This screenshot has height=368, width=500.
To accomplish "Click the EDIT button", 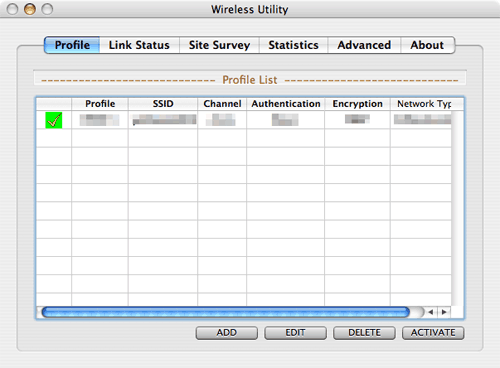I will [295, 333].
